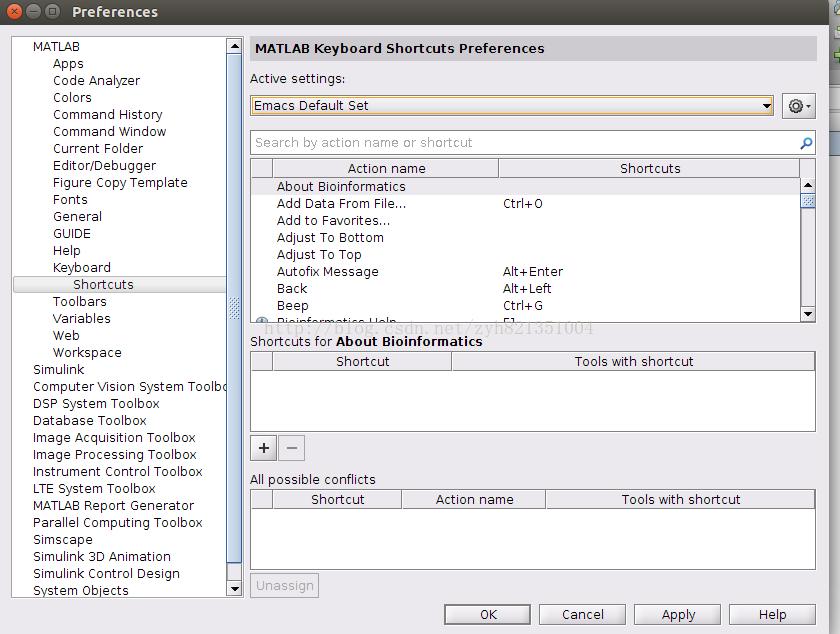Select MATLAB in preferences tree
Screen dimensions: 840x634
tap(56, 47)
